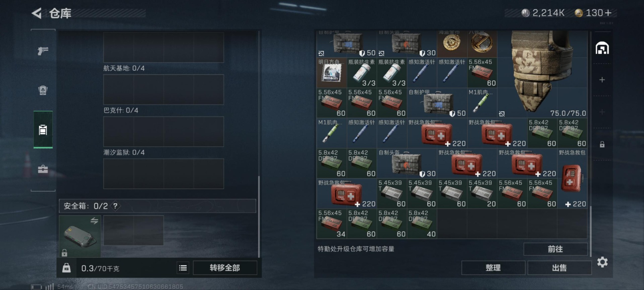The image size is (644, 290).
Task: Click the warehouse vertical scrollbar
Action: (591, 231)
